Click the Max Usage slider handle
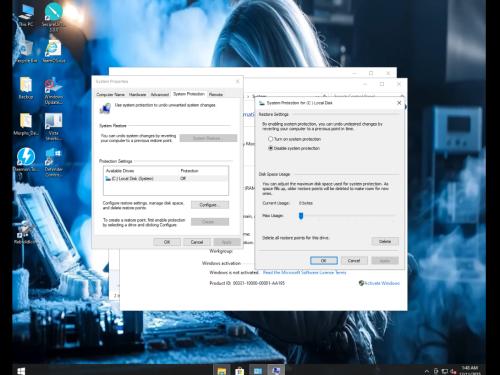 click(301, 216)
